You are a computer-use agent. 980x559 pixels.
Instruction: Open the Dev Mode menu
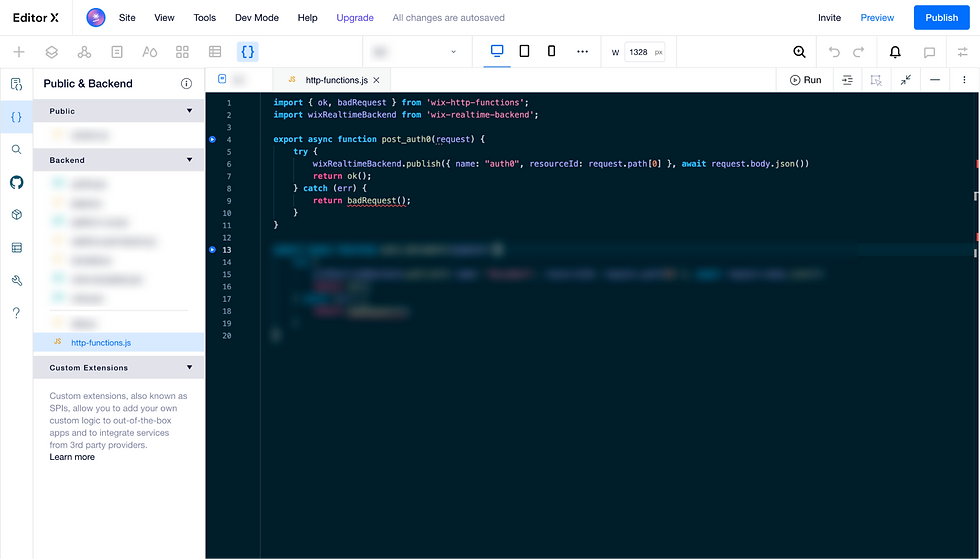tap(257, 18)
